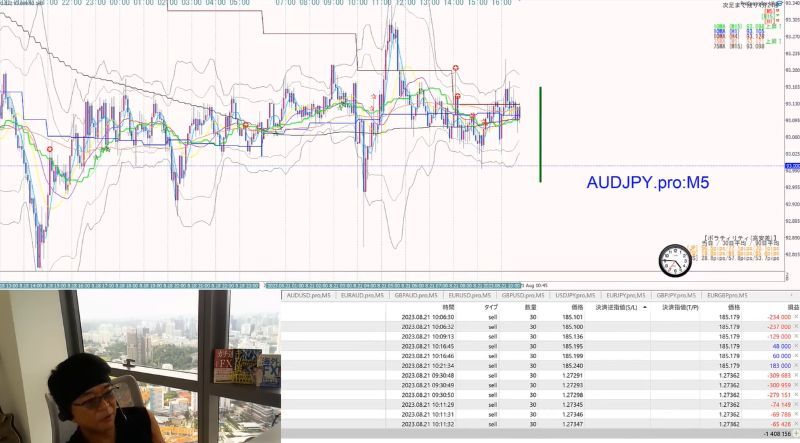Viewport: 800px width, 443px height.
Task: Select the EURGBP.pro,M5 chart tab
Action: tap(727, 296)
